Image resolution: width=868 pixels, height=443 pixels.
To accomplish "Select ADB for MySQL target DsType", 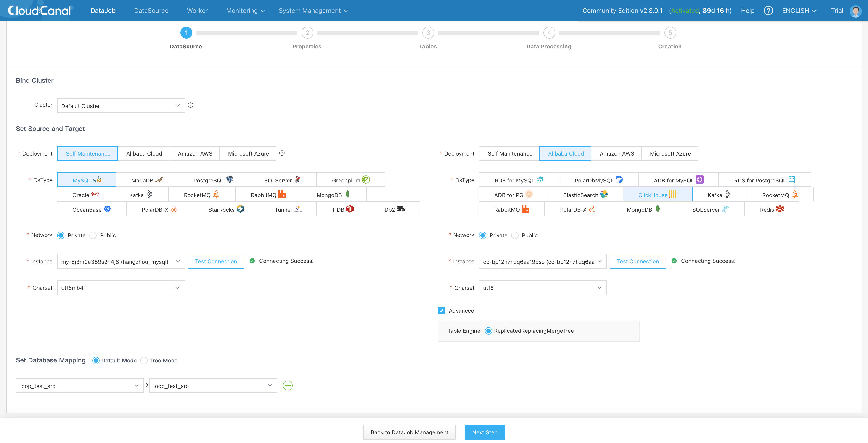I will click(678, 180).
